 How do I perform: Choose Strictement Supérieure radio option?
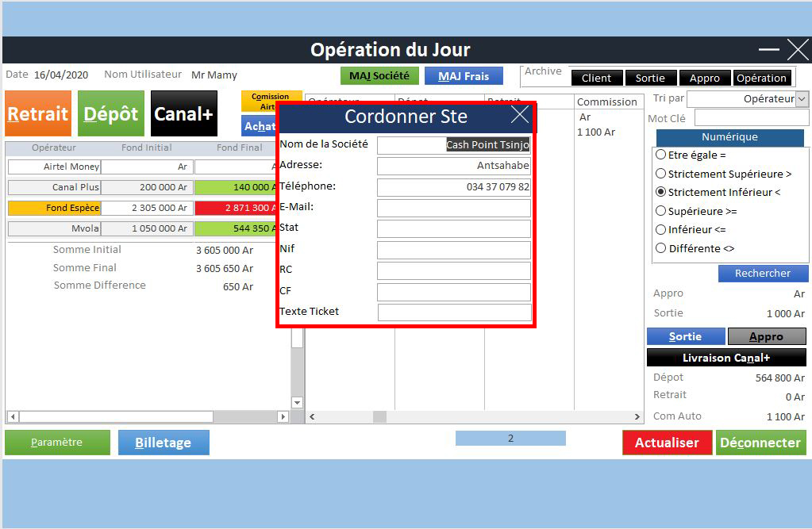pos(660,173)
